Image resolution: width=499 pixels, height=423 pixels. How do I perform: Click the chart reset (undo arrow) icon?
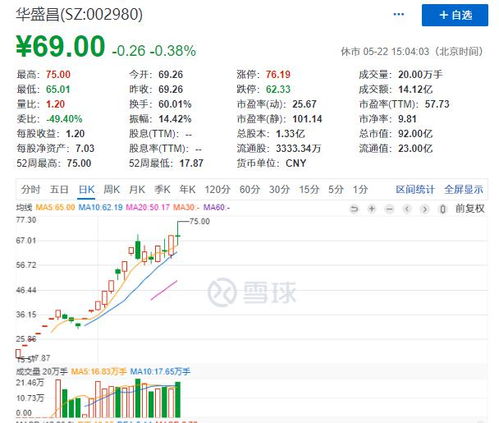[354, 209]
